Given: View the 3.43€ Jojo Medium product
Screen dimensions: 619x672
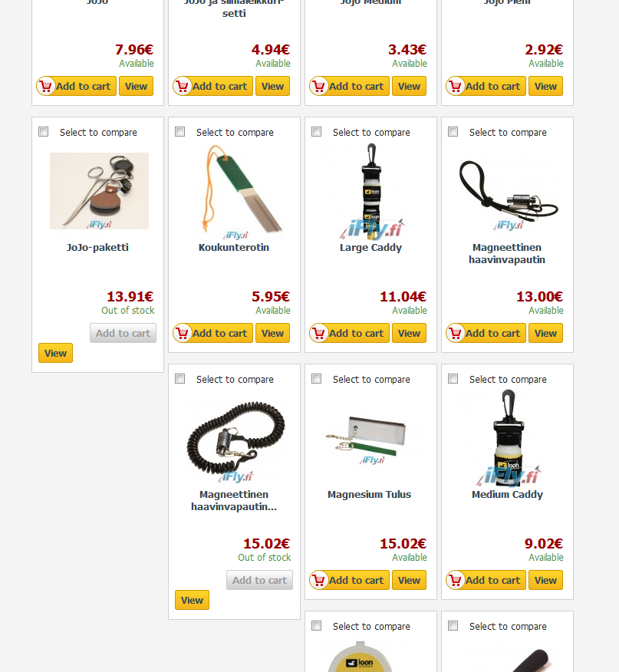Looking at the screenshot, I should [409, 86].
